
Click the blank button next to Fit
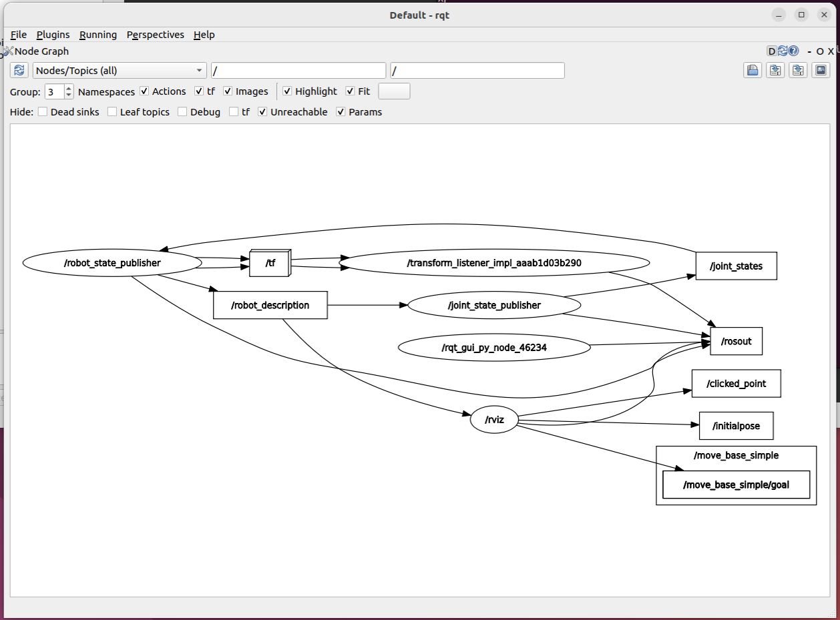(x=394, y=91)
